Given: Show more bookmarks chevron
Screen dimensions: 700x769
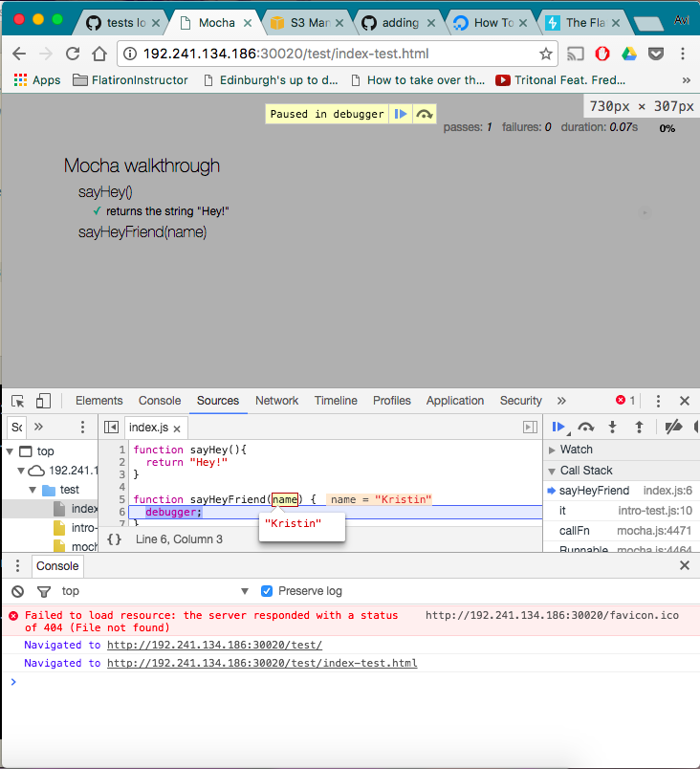Looking at the screenshot, I should tap(687, 80).
